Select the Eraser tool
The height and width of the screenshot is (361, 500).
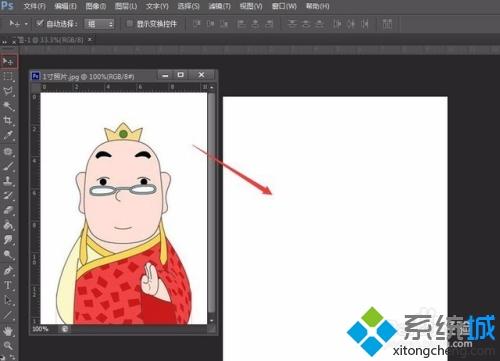(8, 210)
